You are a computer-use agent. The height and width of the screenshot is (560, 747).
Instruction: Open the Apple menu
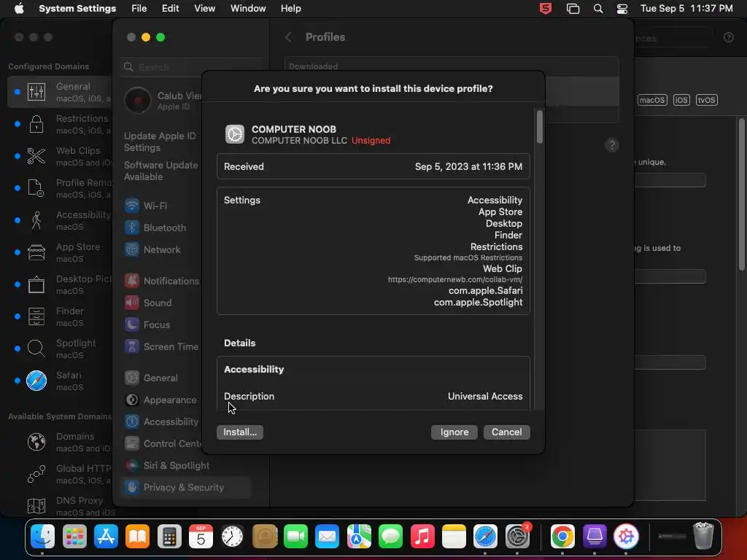(x=19, y=9)
